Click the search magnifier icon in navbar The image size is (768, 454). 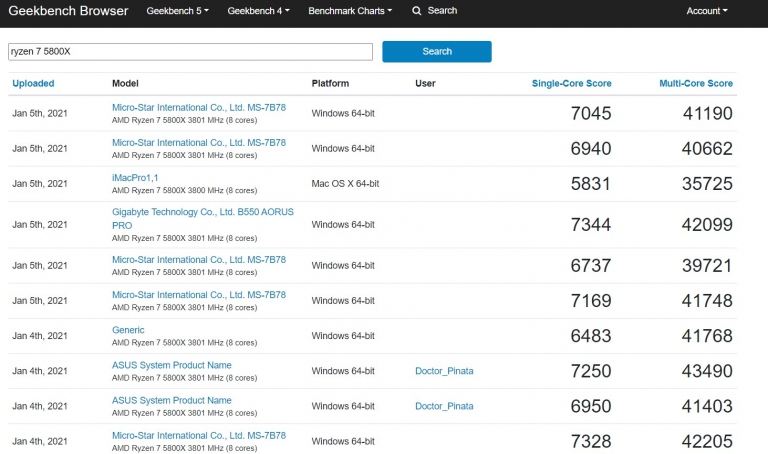pos(416,11)
